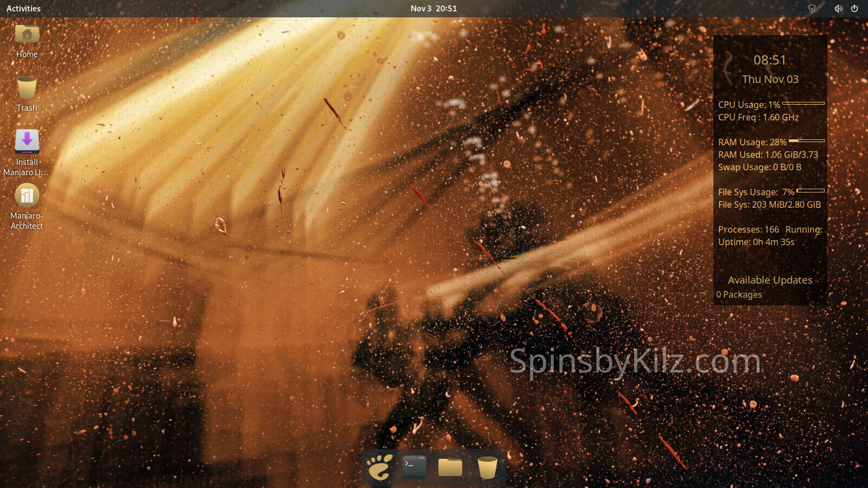Click the Available Updates heading
868x488 pixels.
coord(770,280)
